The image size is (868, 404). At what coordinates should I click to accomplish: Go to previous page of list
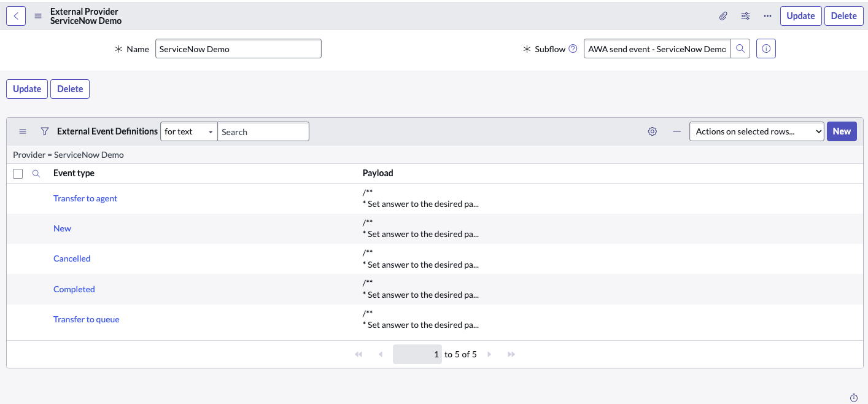381,354
